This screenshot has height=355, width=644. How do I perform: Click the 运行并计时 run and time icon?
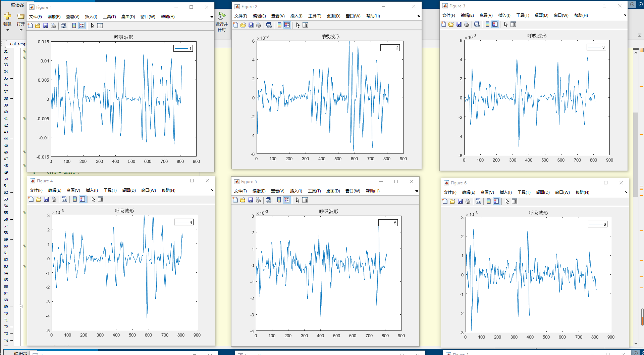click(x=222, y=16)
